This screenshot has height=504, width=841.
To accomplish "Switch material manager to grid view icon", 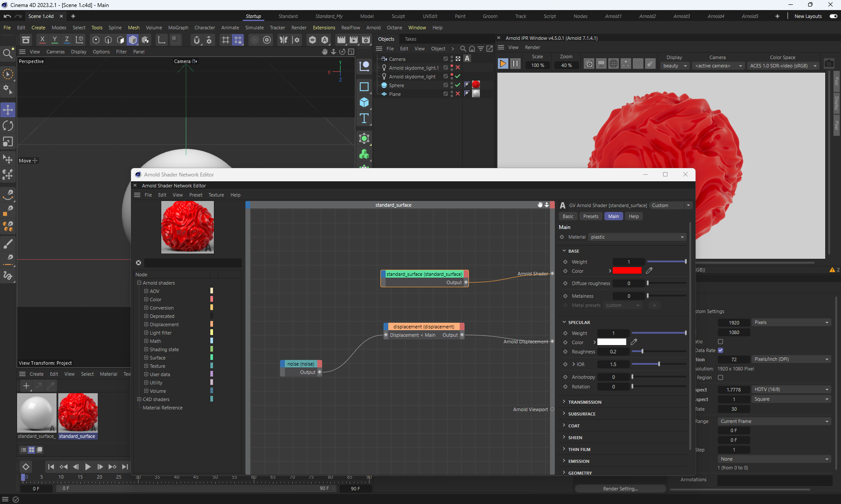I will [32, 450].
